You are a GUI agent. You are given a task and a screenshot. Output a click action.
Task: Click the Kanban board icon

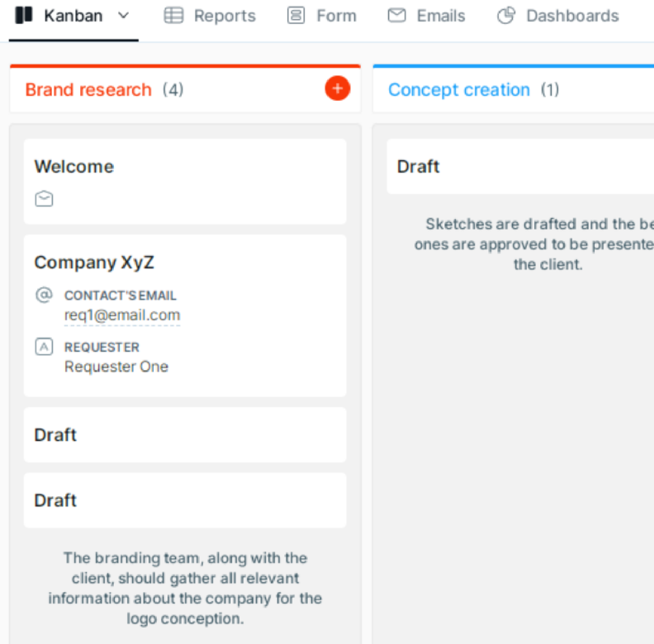[24, 15]
